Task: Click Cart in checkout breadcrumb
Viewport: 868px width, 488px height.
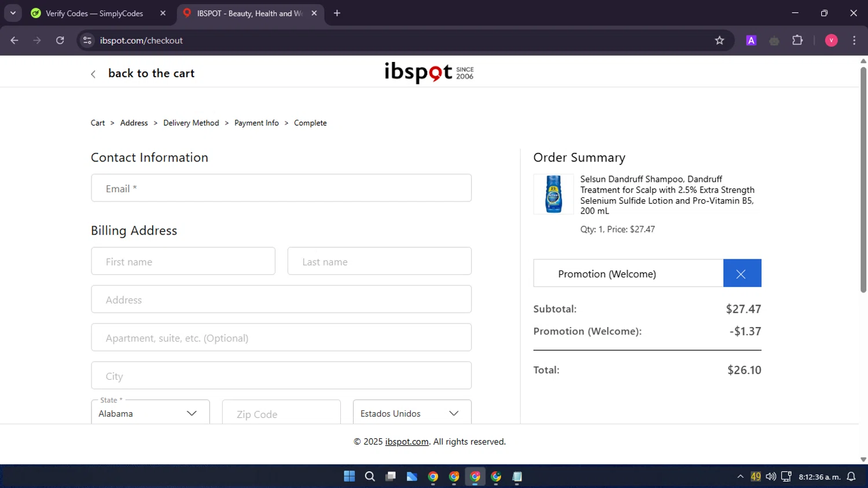Action: pos(98,123)
